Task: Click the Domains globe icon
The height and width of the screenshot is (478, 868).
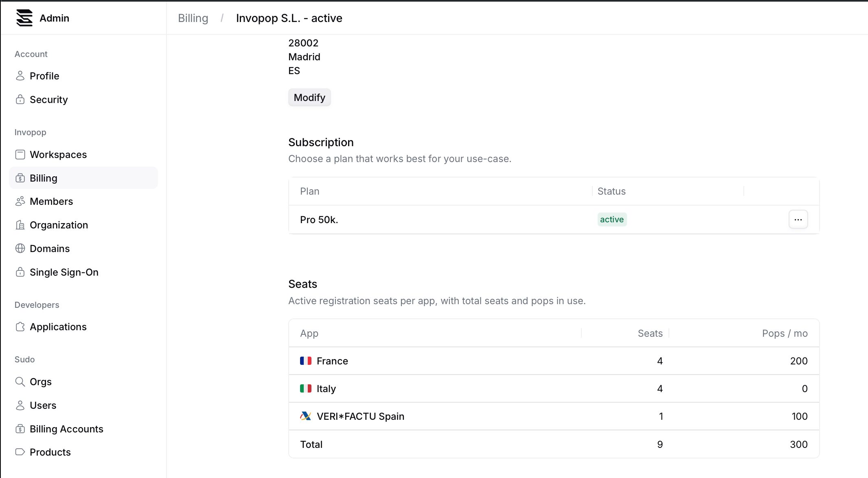Action: coord(20,248)
